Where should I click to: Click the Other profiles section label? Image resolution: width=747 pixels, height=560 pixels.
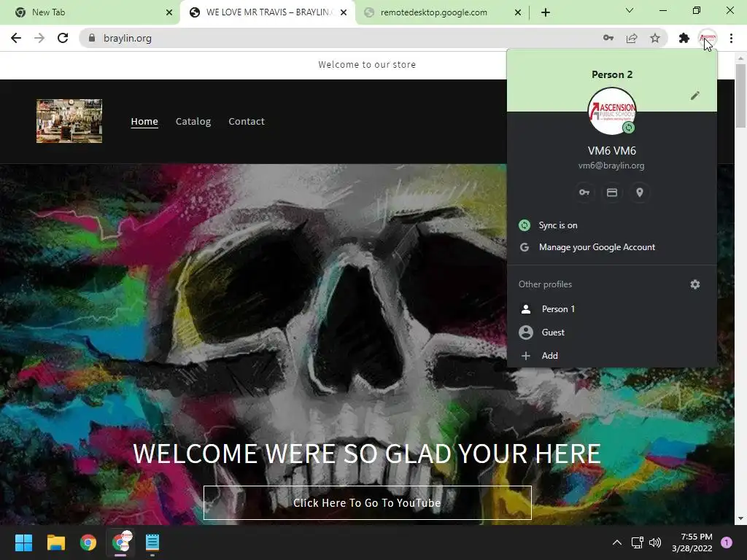click(545, 284)
